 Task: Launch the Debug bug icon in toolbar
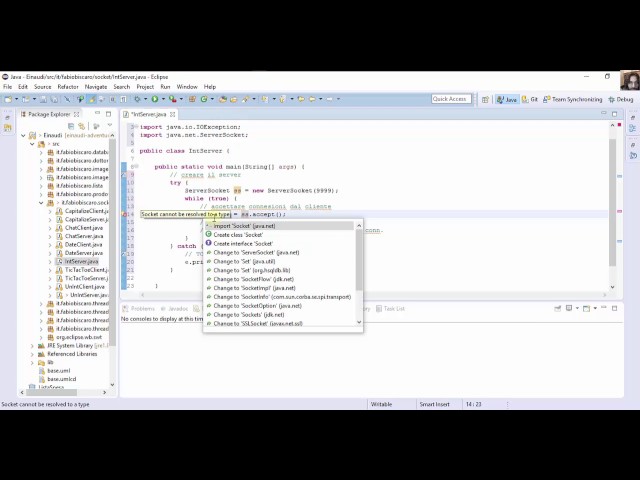click(138, 99)
